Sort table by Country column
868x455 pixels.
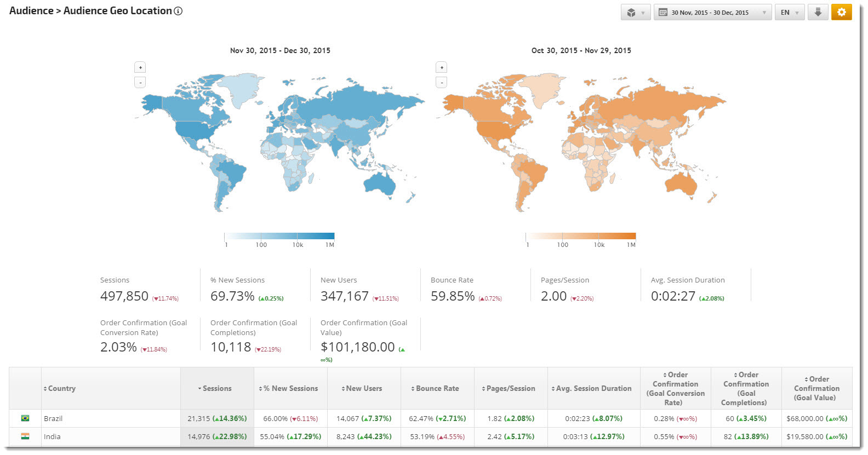[61, 388]
